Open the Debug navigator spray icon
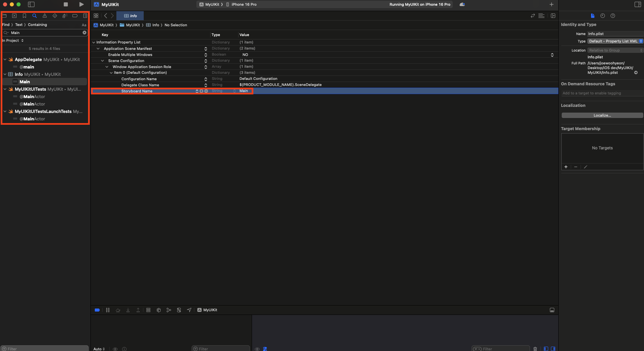 point(65,16)
